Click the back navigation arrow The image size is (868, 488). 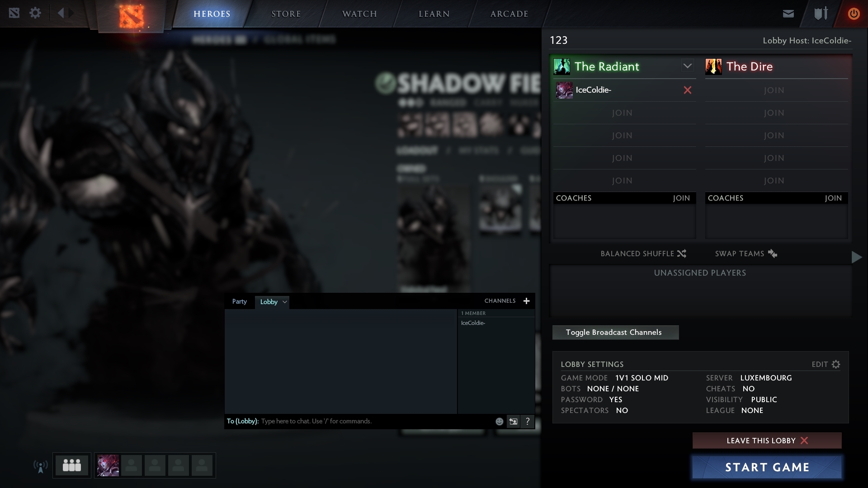[61, 13]
